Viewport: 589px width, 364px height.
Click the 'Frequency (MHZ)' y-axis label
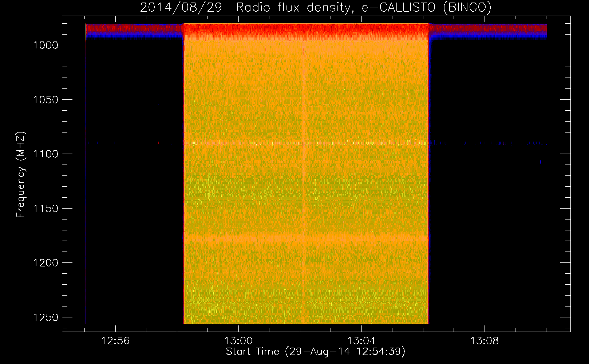(21, 175)
